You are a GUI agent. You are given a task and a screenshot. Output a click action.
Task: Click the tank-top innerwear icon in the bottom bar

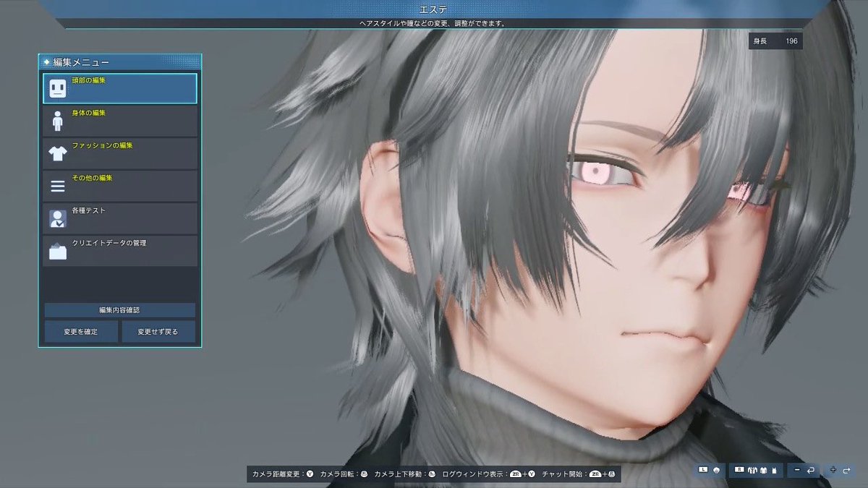(774, 470)
